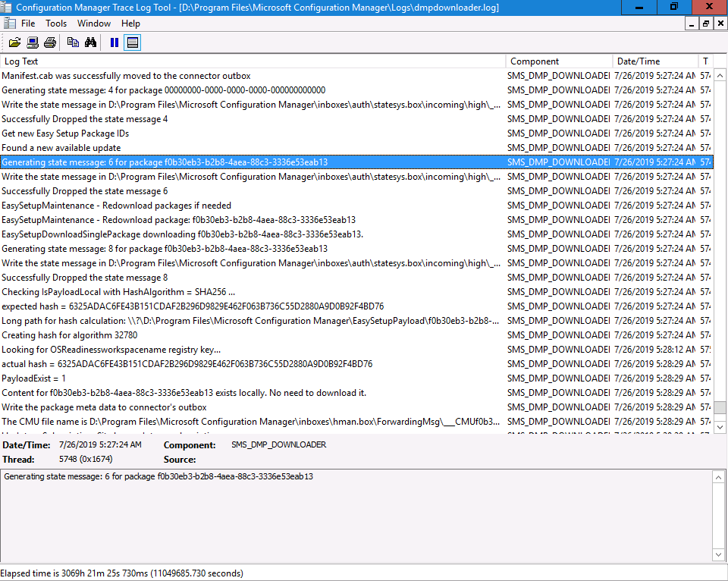Click the log list scroll down arrow
The image size is (728, 581).
(x=720, y=427)
